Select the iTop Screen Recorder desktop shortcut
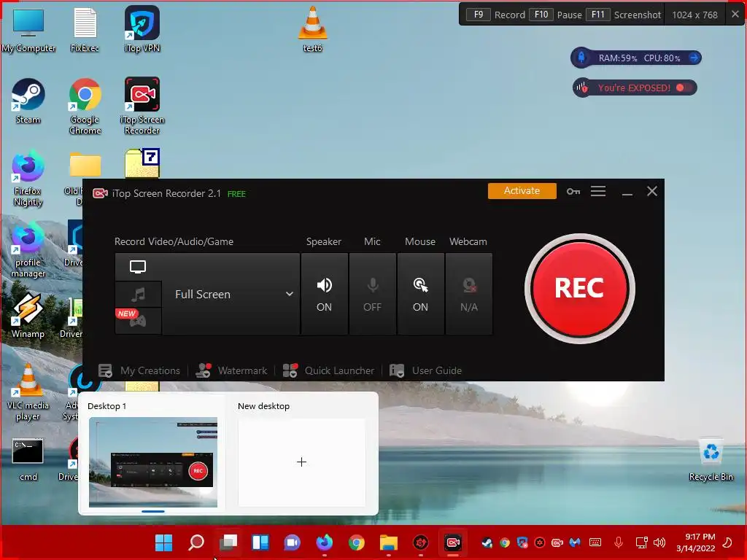Screen dimensions: 747x560 pos(142,106)
